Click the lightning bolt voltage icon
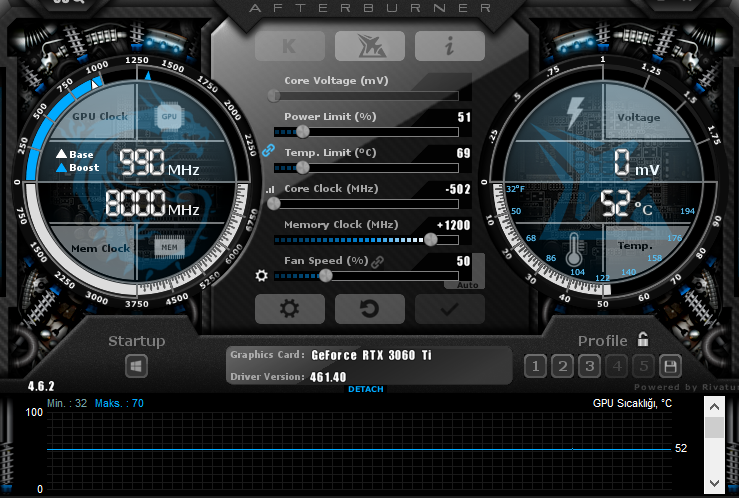This screenshot has width=739, height=498. 575,113
